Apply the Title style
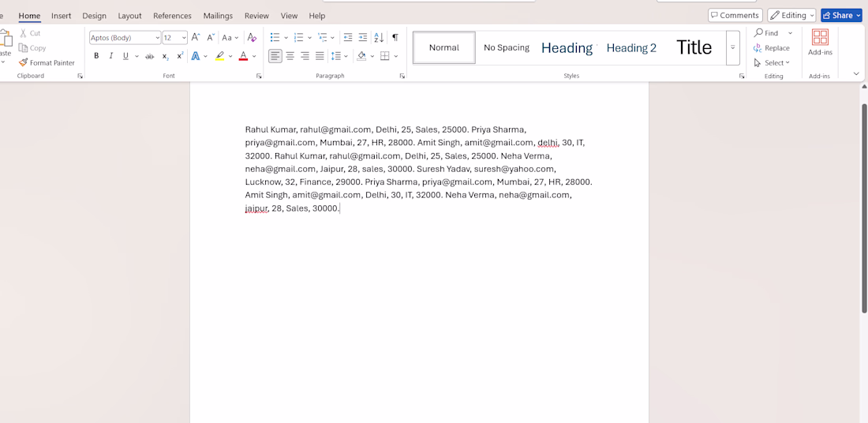868x423 pixels. (694, 47)
